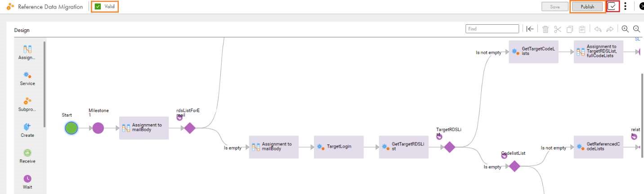The height and width of the screenshot is (194, 644).
Task: Select the rdsListForEmail decision diamond
Action: (190, 128)
